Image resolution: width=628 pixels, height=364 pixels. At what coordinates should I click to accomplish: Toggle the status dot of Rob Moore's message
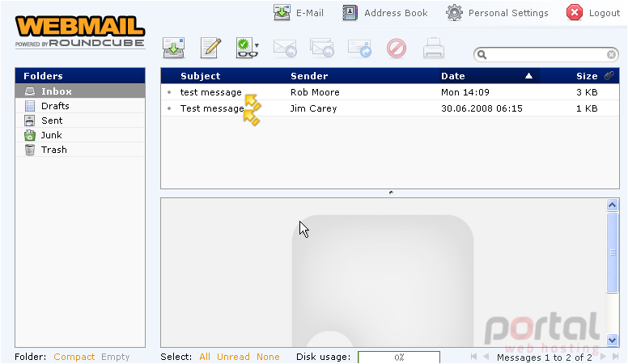(169, 92)
